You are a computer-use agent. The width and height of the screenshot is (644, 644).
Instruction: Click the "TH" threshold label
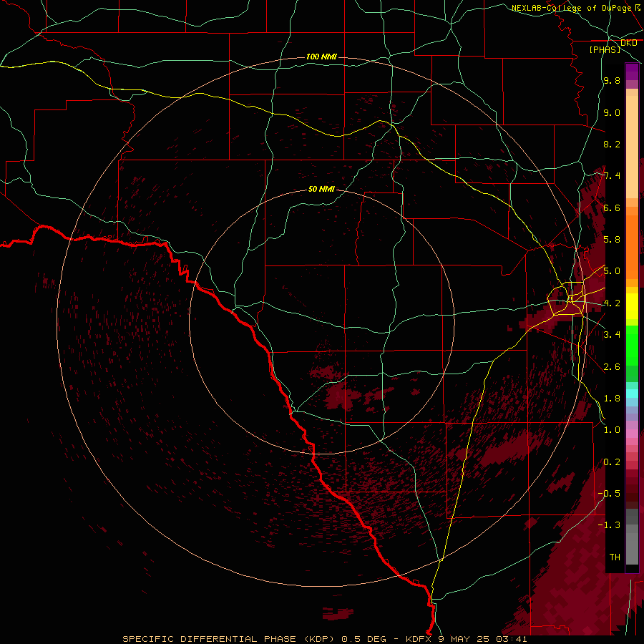tap(615, 557)
